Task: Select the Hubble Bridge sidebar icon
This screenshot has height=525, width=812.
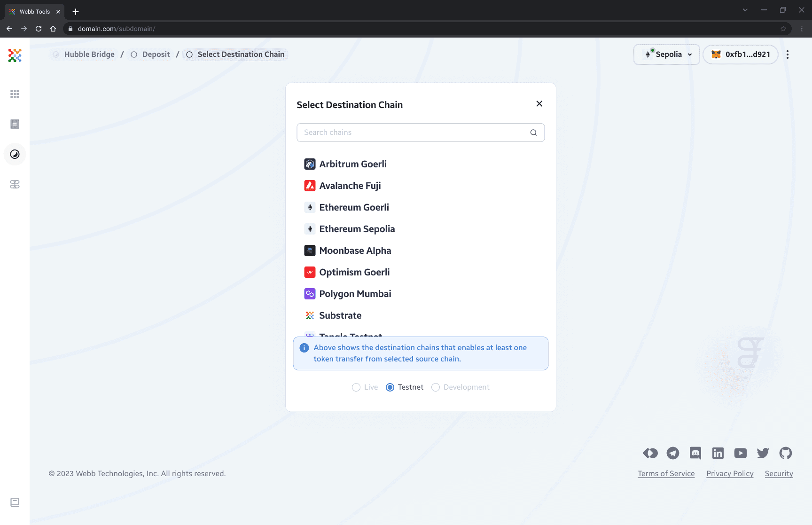Action: [15, 154]
